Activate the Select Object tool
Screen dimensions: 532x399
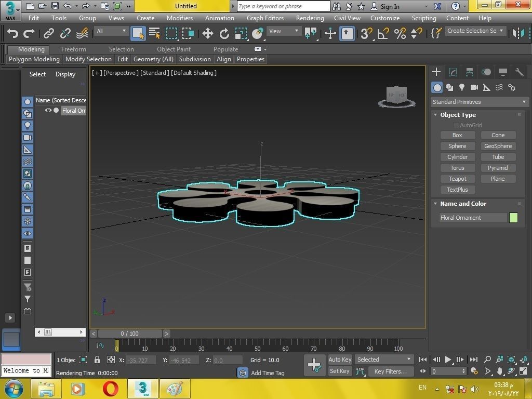point(138,33)
